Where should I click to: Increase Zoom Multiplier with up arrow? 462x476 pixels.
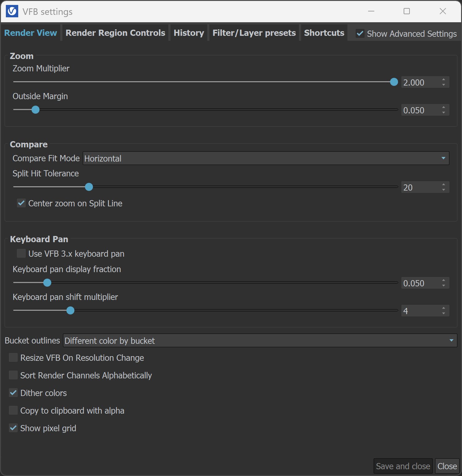point(443,79)
